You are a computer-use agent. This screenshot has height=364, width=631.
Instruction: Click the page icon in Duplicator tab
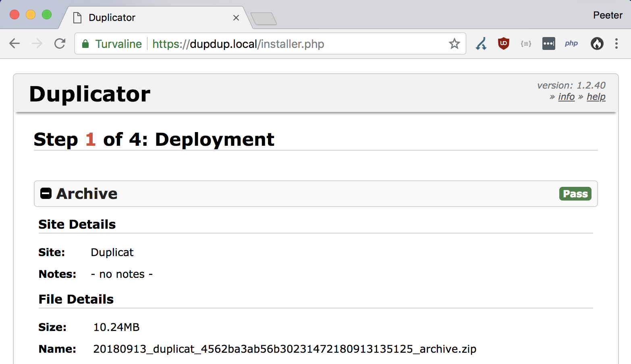coord(77,18)
